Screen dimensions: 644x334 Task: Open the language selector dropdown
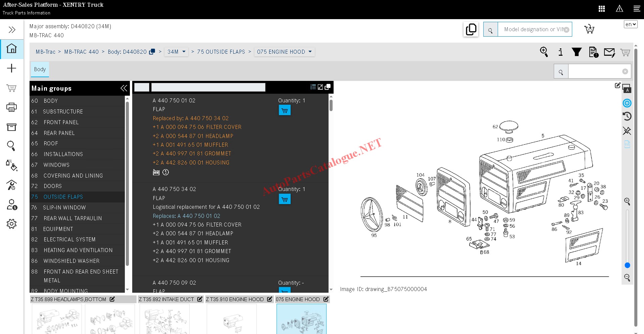tap(630, 25)
